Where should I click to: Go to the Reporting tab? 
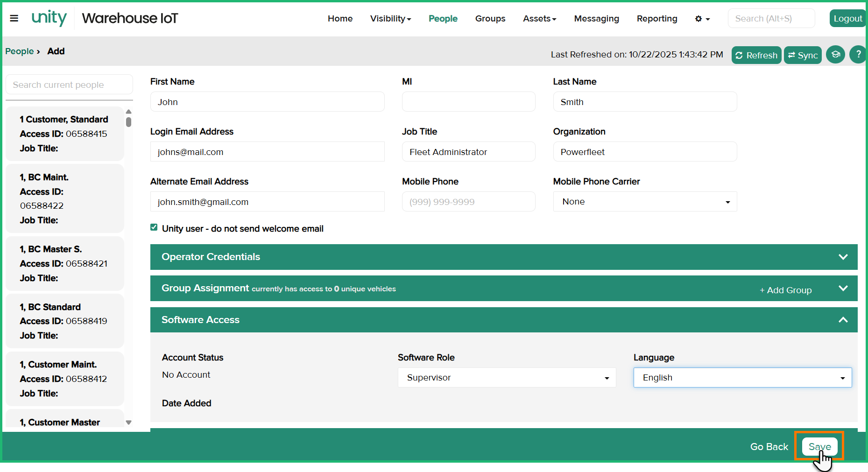pyautogui.click(x=656, y=19)
